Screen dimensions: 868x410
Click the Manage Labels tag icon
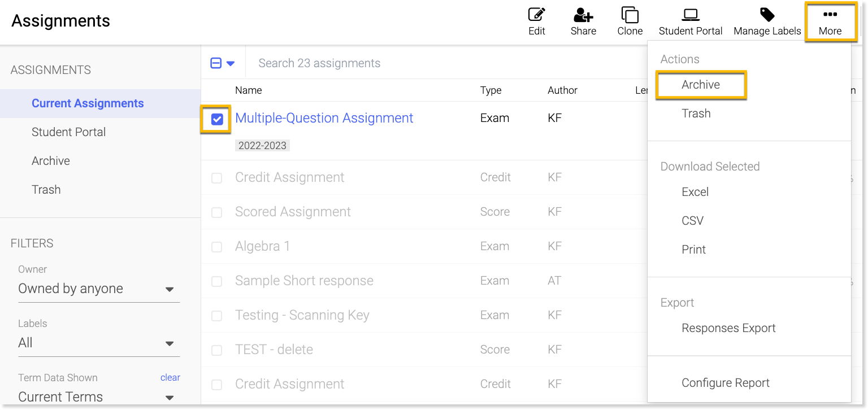click(x=766, y=14)
